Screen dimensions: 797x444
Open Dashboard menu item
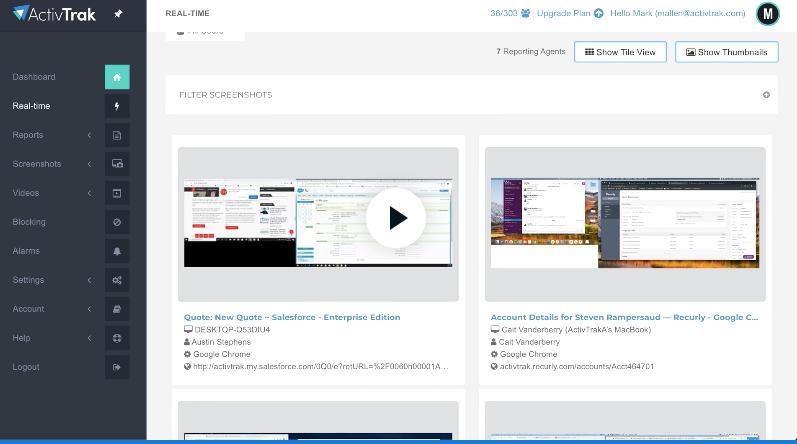(x=34, y=77)
